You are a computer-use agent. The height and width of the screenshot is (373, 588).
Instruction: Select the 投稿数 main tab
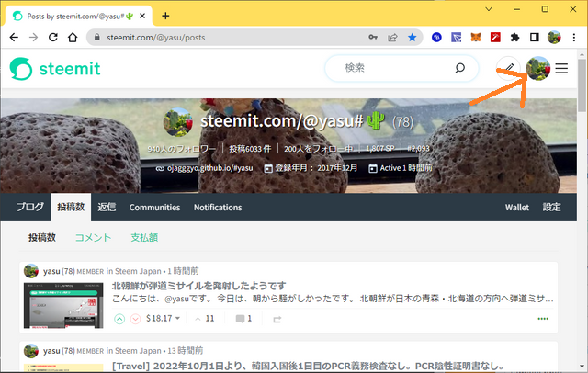(71, 207)
